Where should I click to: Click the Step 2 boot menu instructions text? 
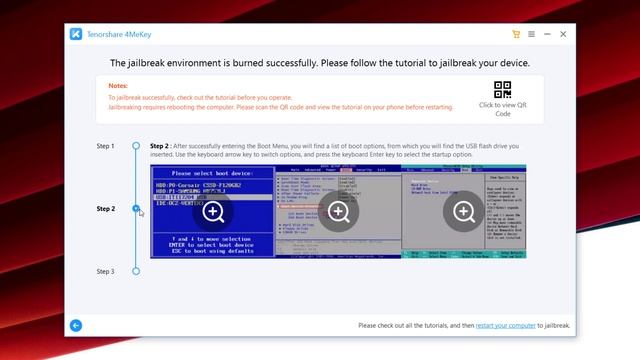(x=335, y=150)
